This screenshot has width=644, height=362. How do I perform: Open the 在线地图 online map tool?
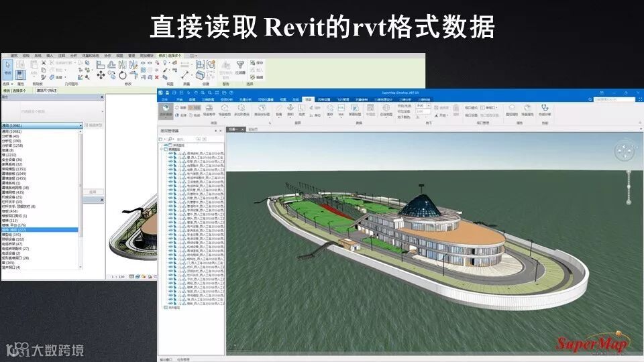pyautogui.click(x=386, y=110)
